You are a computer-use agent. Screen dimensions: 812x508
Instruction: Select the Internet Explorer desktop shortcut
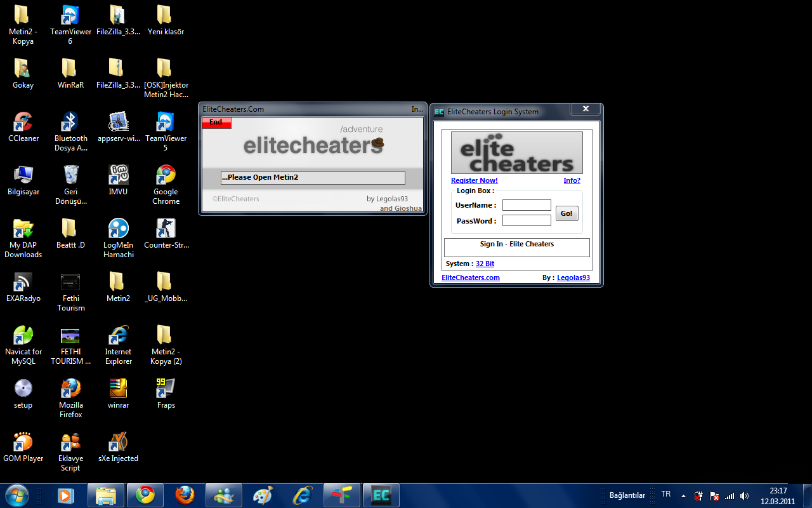click(x=119, y=345)
